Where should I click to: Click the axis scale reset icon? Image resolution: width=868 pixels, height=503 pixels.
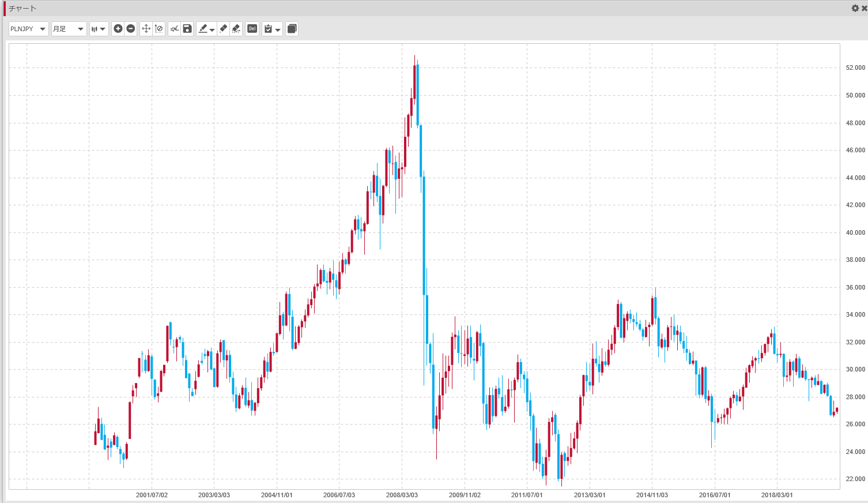[159, 29]
